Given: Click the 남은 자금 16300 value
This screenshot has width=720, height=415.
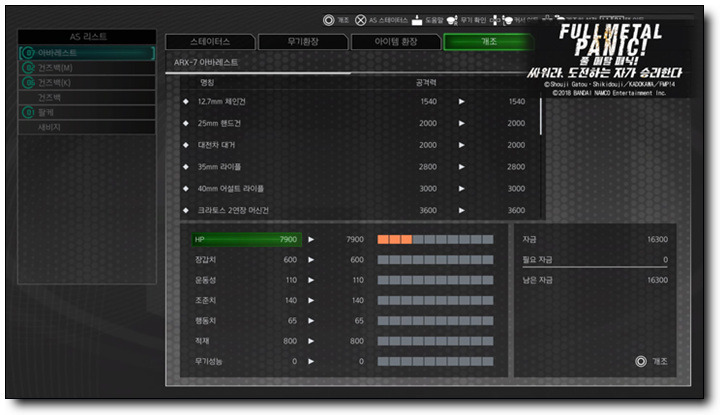Looking at the screenshot, I should [658, 280].
